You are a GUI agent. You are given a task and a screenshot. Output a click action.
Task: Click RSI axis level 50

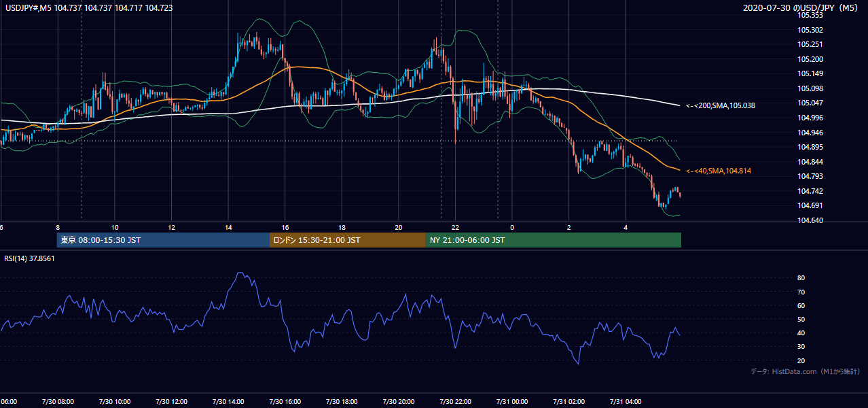point(801,319)
